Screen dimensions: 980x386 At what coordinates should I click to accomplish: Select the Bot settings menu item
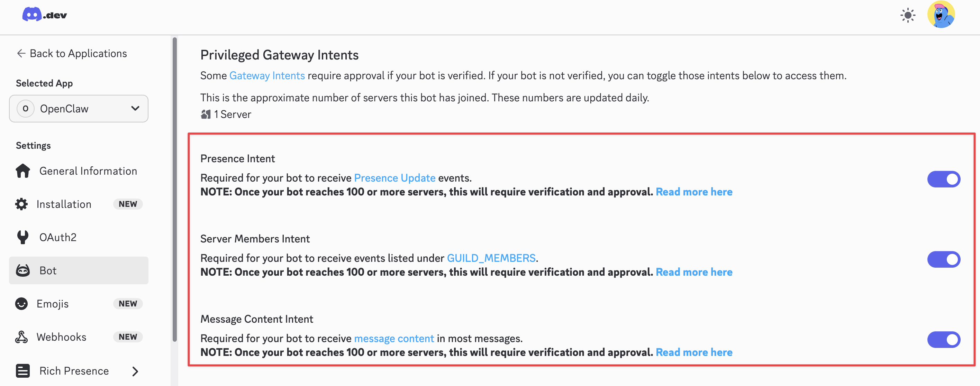(79, 270)
